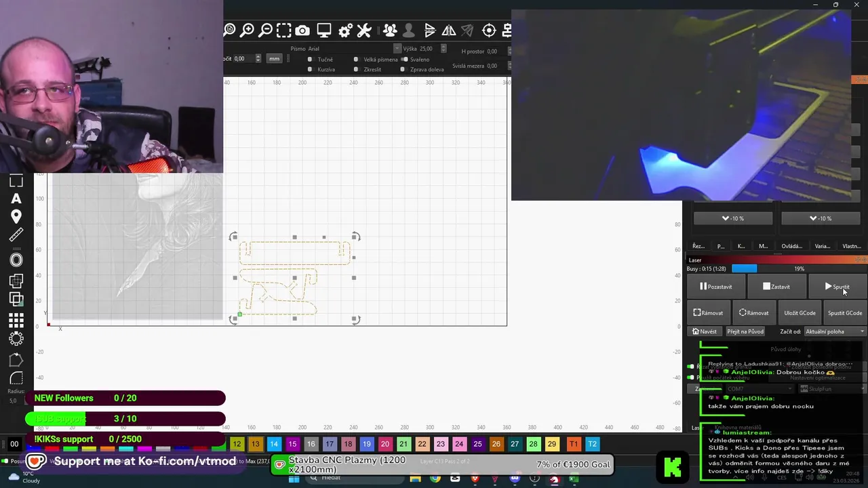The height and width of the screenshot is (488, 868).
Task: Switch to the Varia... tab
Action: tap(822, 246)
